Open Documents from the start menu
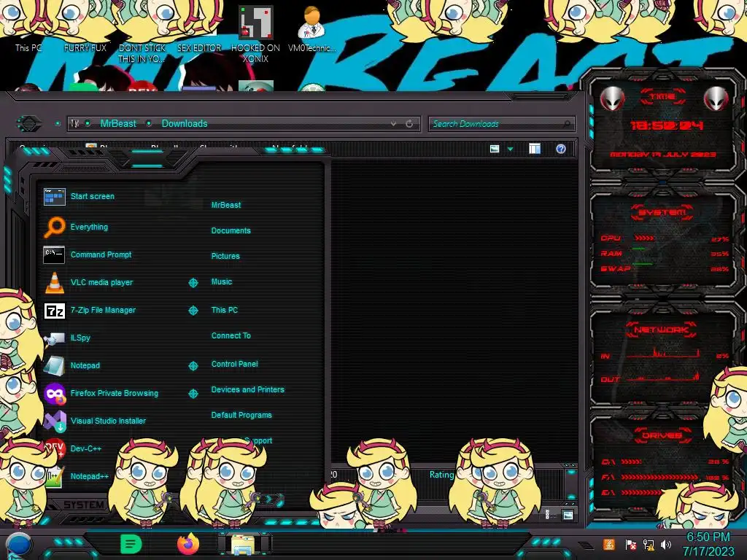The height and width of the screenshot is (560, 747). coord(231,230)
